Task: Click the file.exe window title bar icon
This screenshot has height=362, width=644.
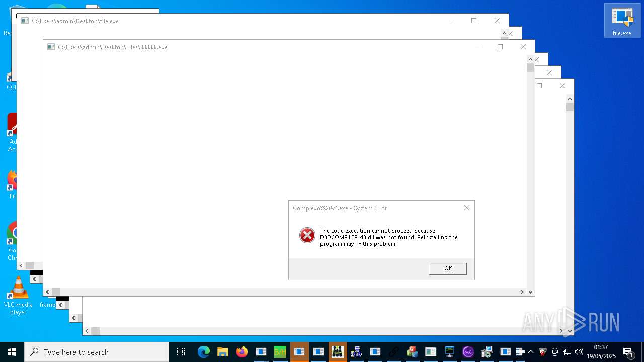Action: [25, 21]
